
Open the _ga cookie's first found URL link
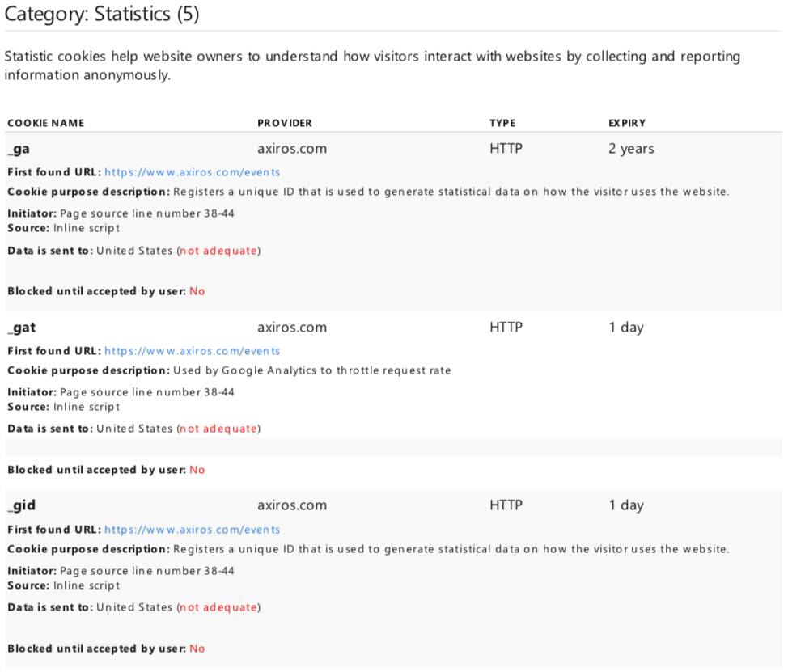[x=192, y=172]
